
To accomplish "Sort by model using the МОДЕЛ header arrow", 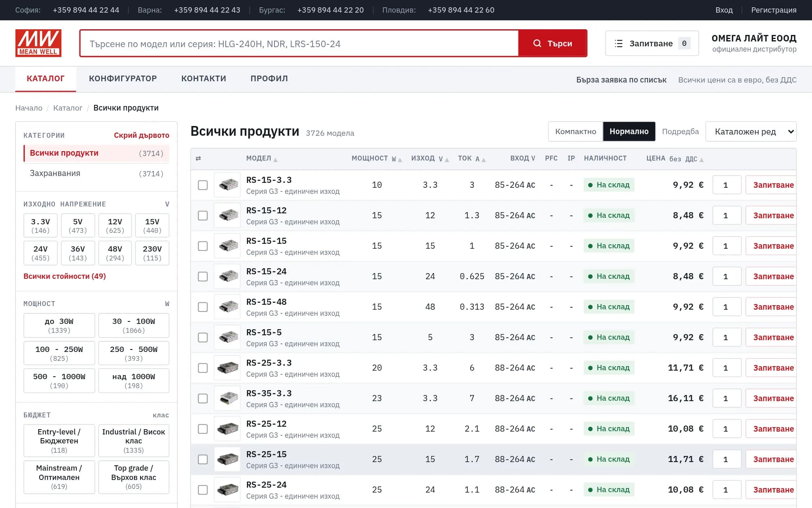I will click(x=262, y=158).
